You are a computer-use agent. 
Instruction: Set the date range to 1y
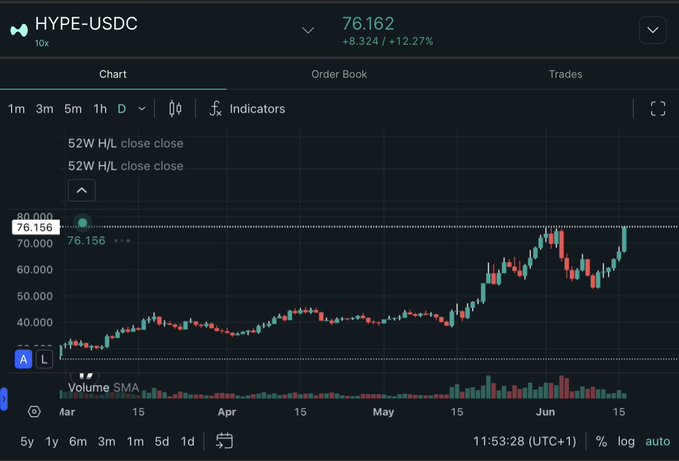pyautogui.click(x=52, y=442)
